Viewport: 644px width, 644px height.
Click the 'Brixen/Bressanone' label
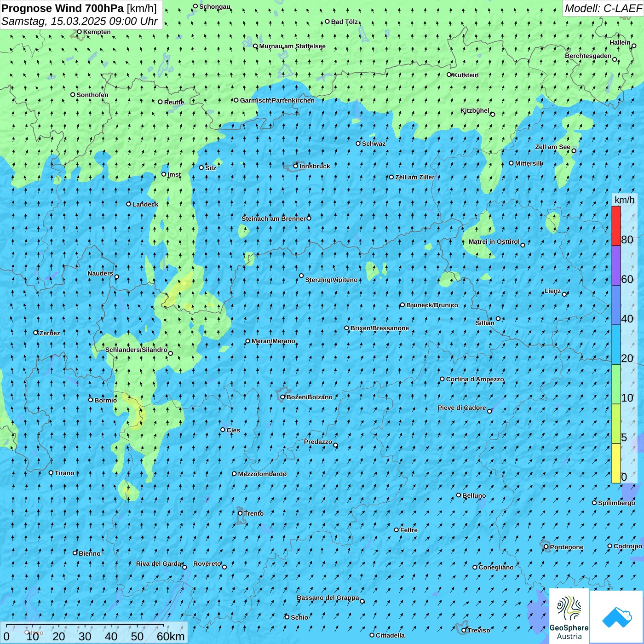[x=379, y=328]
